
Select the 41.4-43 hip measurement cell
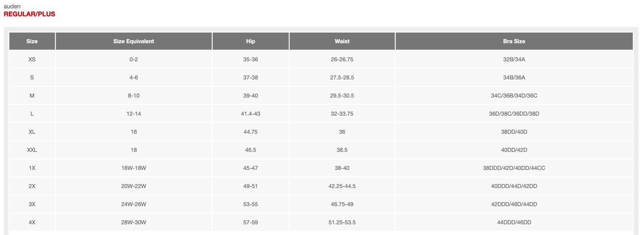[x=250, y=114]
